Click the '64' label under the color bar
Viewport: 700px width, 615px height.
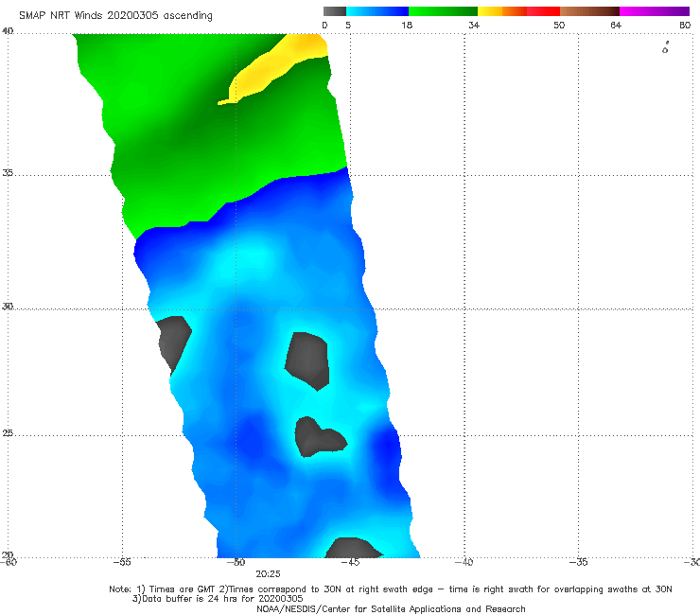tap(616, 25)
